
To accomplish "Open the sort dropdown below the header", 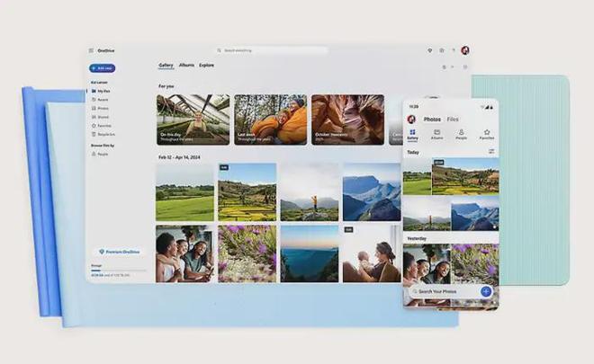I will [444, 67].
